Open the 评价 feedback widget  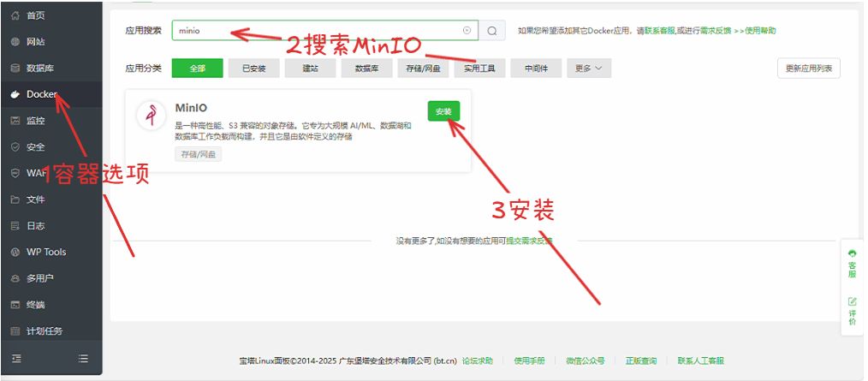[x=852, y=312]
